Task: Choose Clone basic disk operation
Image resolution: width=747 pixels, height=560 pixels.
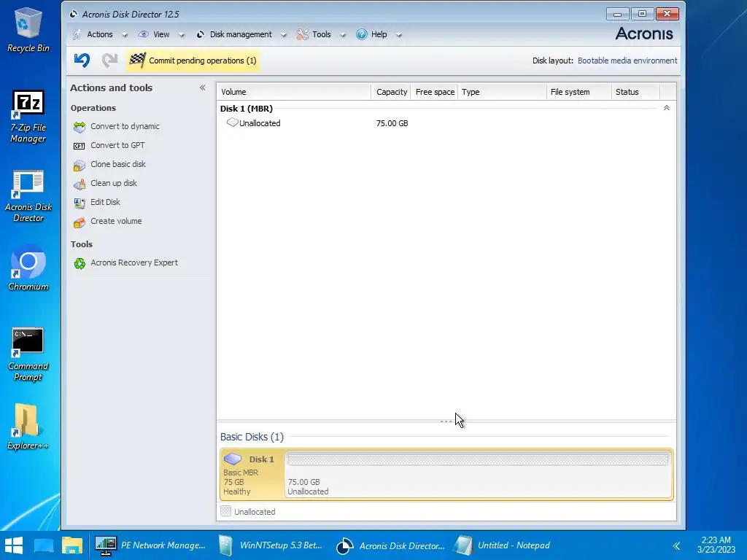Action: tap(117, 164)
